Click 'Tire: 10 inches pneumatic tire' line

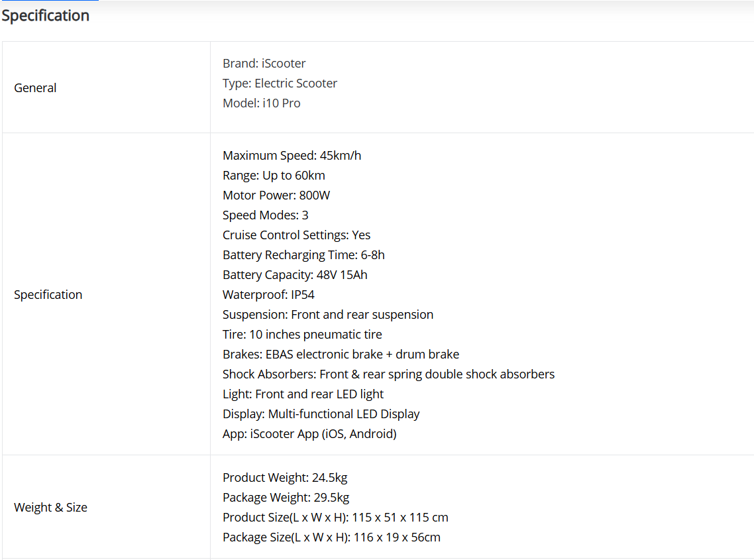point(303,334)
